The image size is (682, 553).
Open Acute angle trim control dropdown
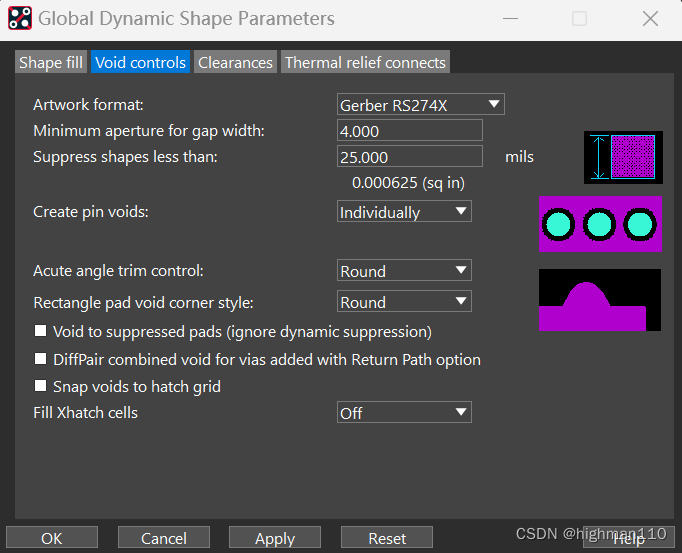[404, 271]
